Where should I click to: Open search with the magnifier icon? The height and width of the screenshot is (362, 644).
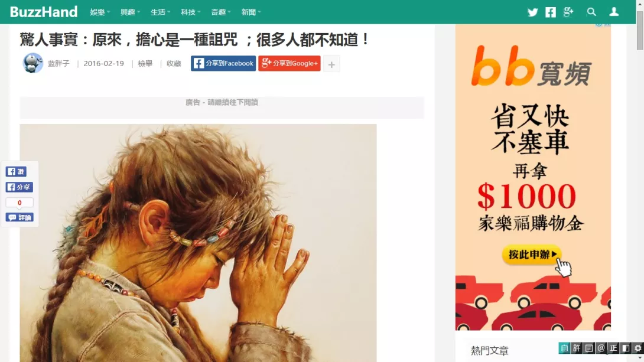591,12
